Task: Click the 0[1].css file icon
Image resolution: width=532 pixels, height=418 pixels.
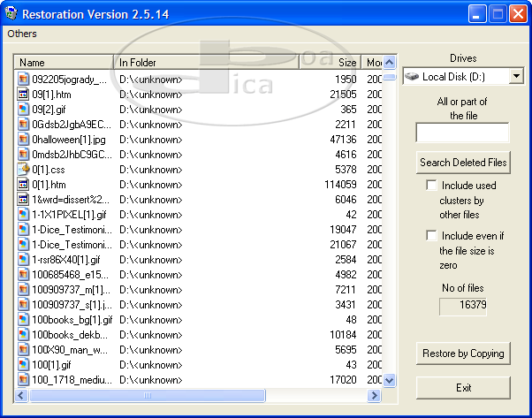Action: click(24, 169)
